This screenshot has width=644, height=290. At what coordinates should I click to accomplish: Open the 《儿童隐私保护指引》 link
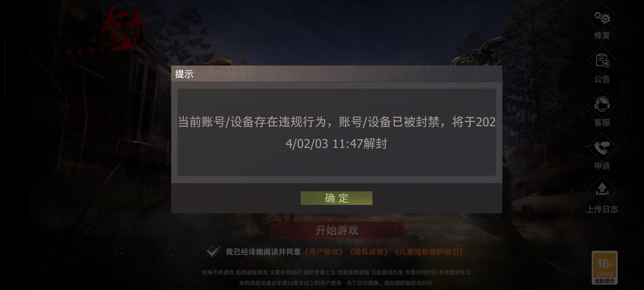pos(429,252)
